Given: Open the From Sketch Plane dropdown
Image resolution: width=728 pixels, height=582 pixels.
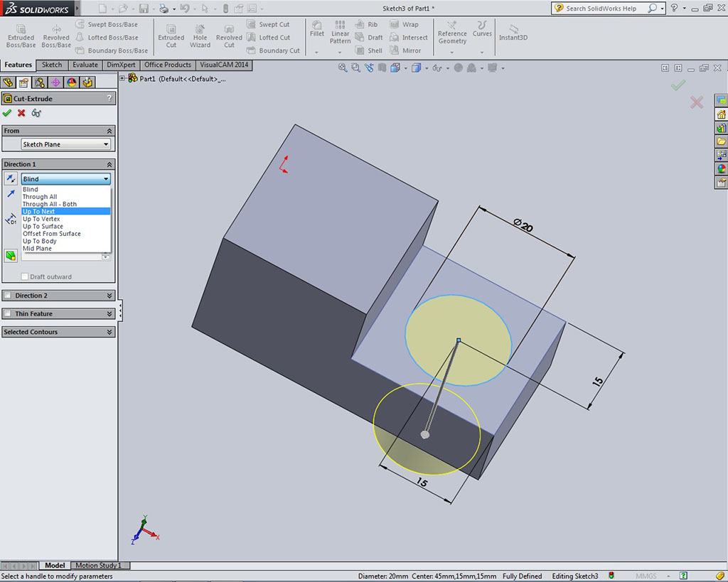Looking at the screenshot, I should [65, 144].
